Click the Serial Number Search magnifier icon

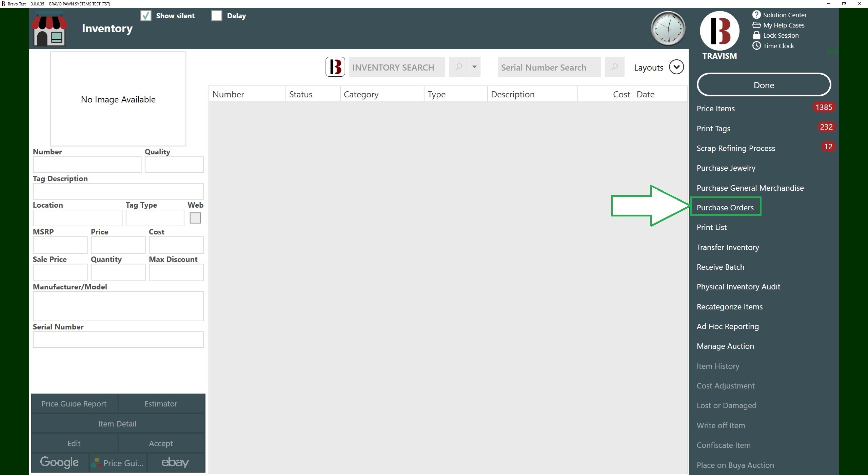(614, 67)
